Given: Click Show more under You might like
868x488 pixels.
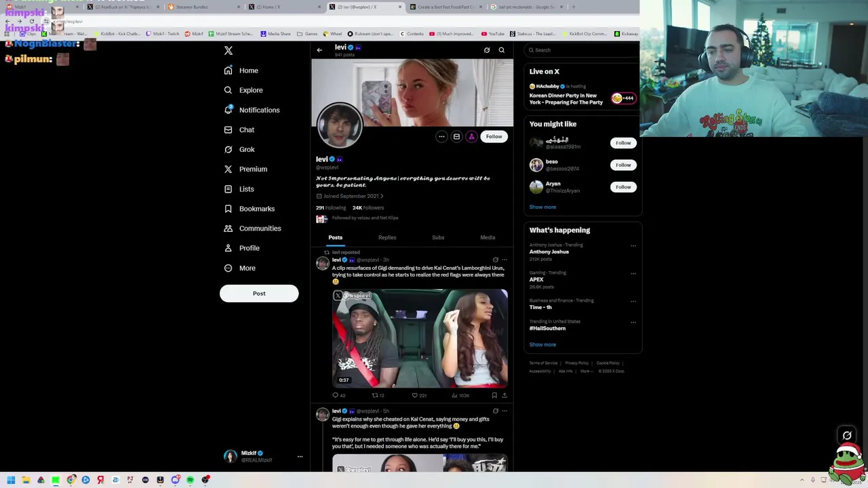Looking at the screenshot, I should [x=542, y=207].
